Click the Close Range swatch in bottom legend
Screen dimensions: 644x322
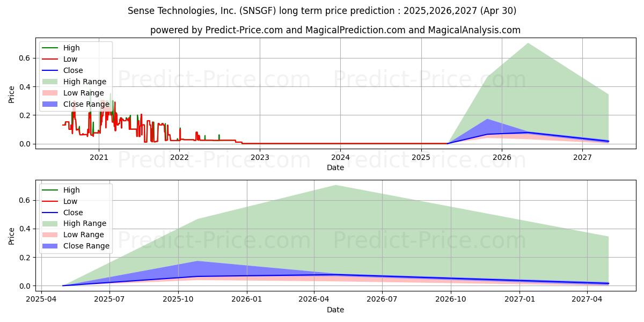click(x=50, y=246)
